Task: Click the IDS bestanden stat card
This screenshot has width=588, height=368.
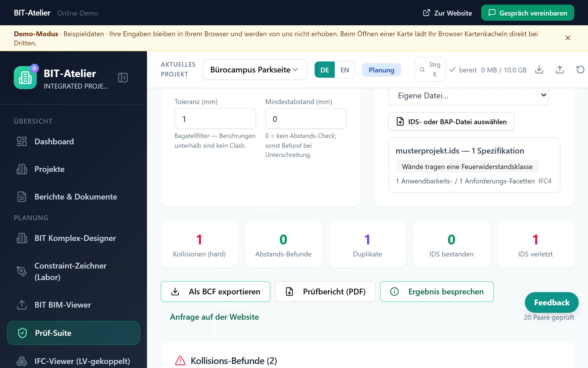Action: coord(451,244)
